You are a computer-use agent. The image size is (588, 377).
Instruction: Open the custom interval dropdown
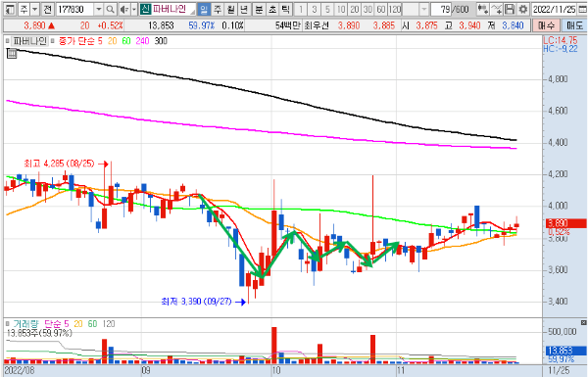[x=424, y=9]
